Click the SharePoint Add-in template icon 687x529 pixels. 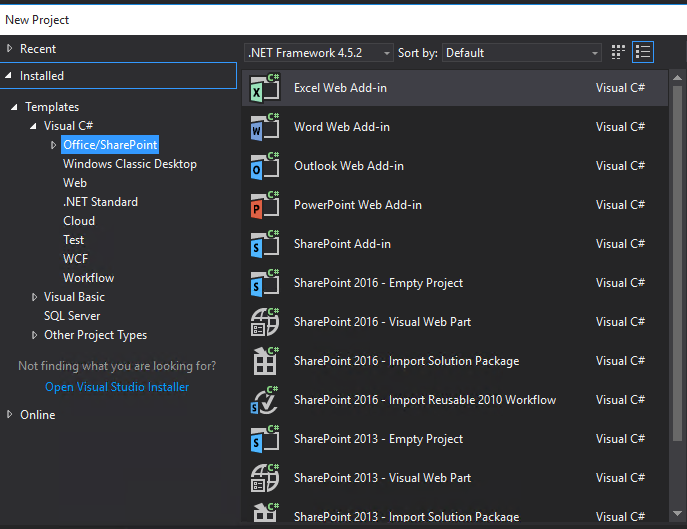tap(264, 245)
